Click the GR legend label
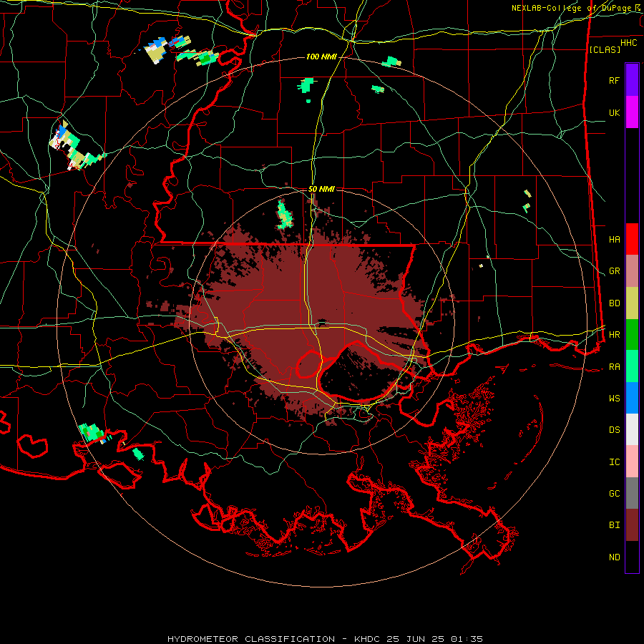 [614, 271]
